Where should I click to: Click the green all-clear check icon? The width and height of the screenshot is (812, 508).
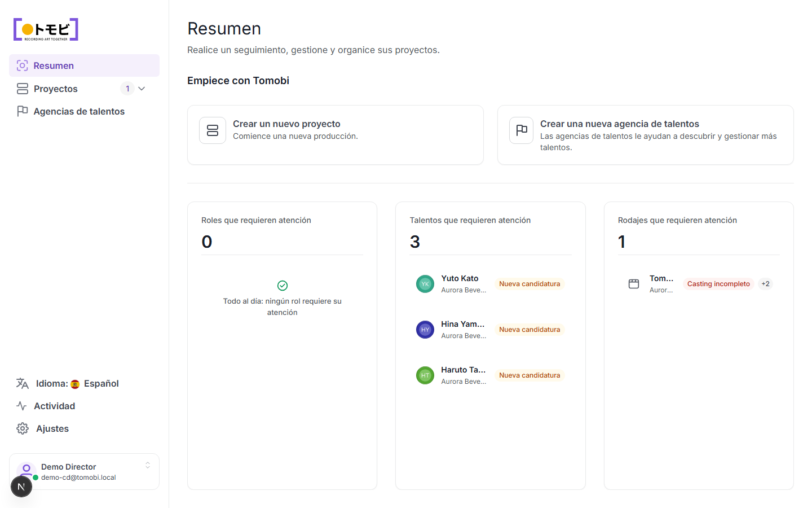click(x=283, y=286)
